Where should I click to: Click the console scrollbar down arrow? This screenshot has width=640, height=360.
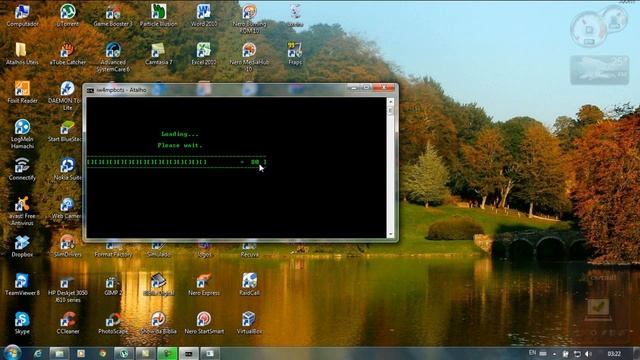pos(391,234)
